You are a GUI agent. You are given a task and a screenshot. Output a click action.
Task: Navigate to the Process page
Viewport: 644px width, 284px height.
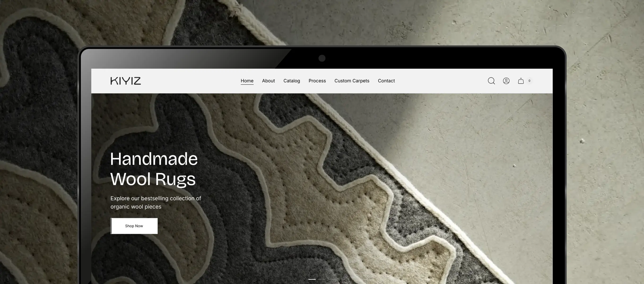(x=317, y=81)
